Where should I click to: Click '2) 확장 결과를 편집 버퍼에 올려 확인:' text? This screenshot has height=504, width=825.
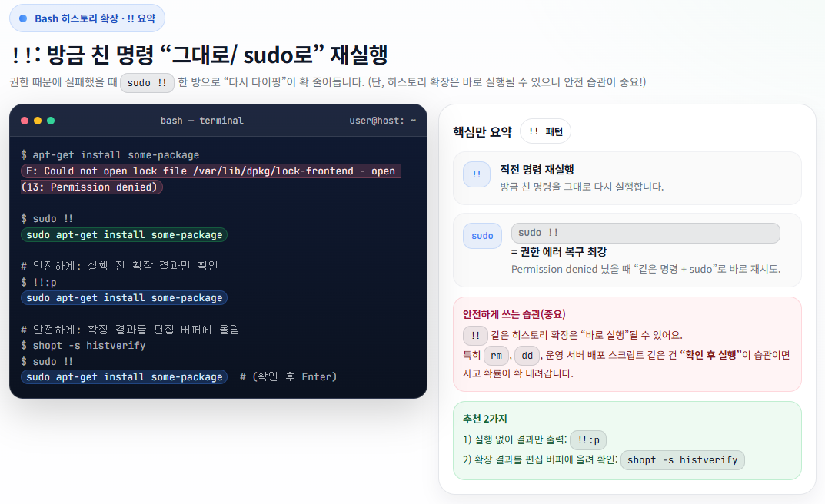(x=541, y=460)
